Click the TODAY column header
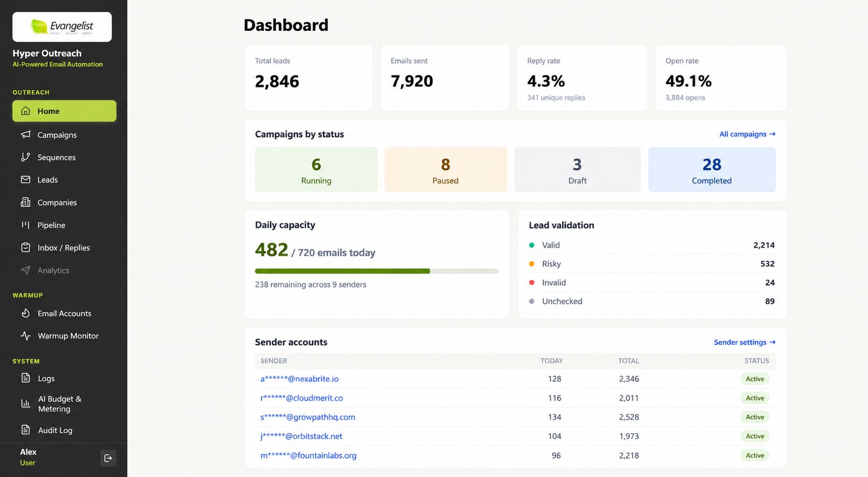Screen dimensions: 868x477 (551, 361)
